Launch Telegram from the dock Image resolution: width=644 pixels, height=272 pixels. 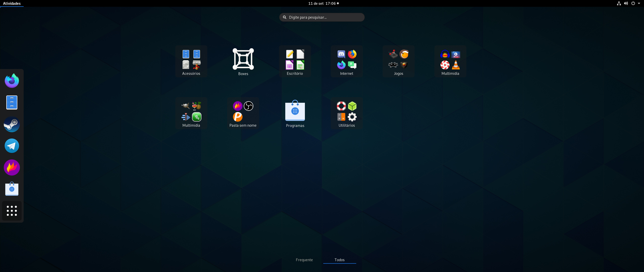12,146
